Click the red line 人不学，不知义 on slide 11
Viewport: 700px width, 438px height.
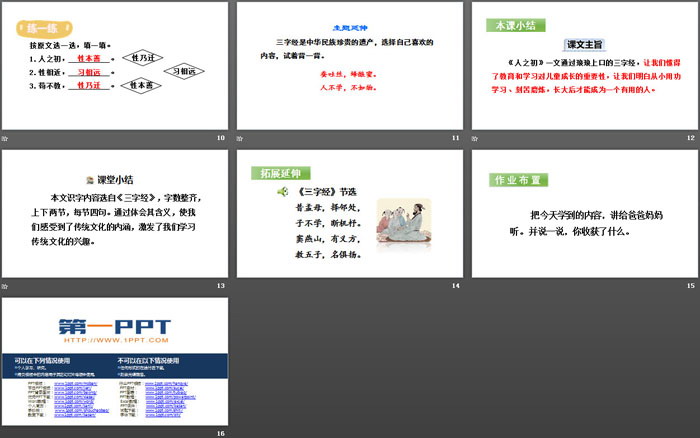coord(348,88)
